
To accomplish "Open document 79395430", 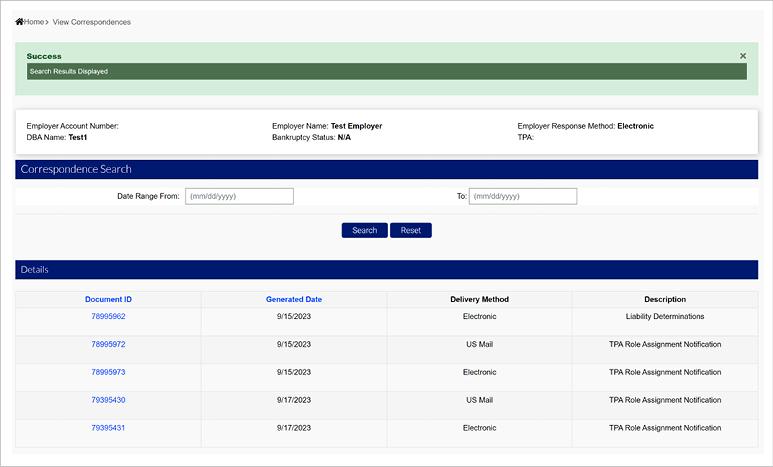I will point(108,400).
